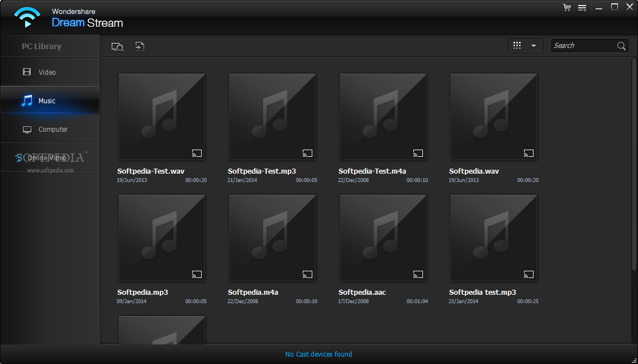Open the Computer section
Viewport: 638px width, 364px height.
pyautogui.click(x=50, y=129)
